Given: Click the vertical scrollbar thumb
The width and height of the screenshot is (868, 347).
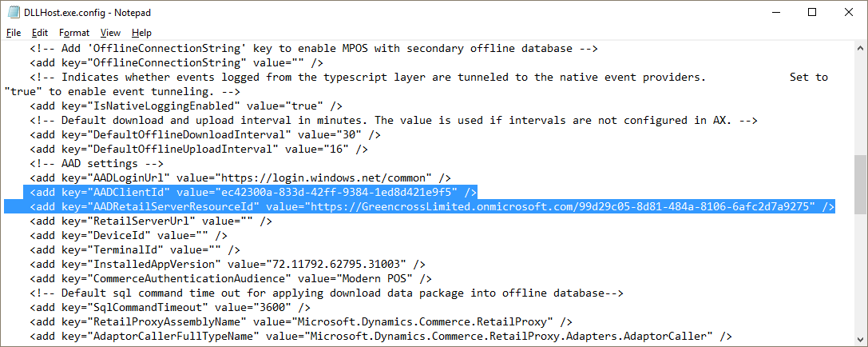Looking at the screenshot, I should tap(860, 183).
